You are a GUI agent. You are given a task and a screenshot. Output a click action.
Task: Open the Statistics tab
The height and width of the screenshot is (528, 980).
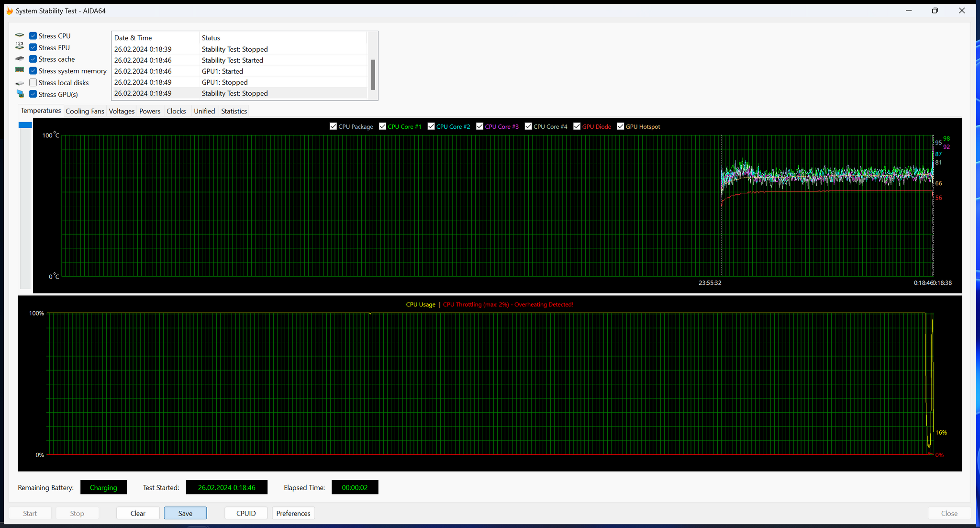coord(234,111)
